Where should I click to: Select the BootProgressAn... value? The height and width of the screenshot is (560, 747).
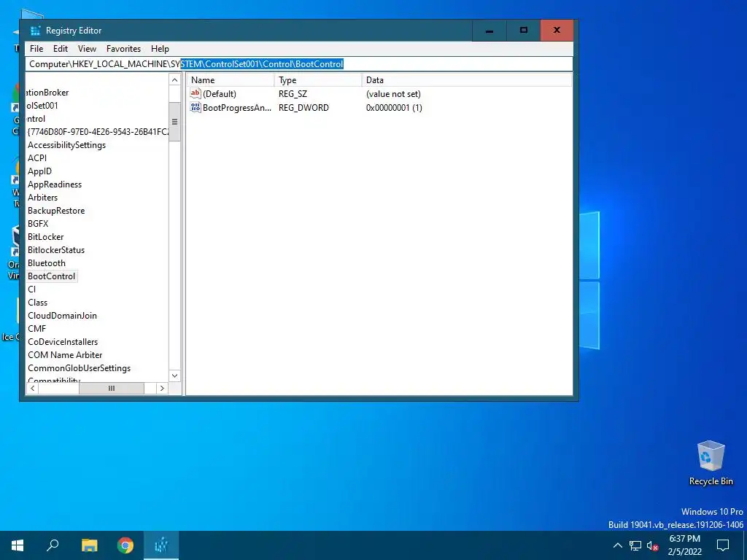[x=237, y=108]
